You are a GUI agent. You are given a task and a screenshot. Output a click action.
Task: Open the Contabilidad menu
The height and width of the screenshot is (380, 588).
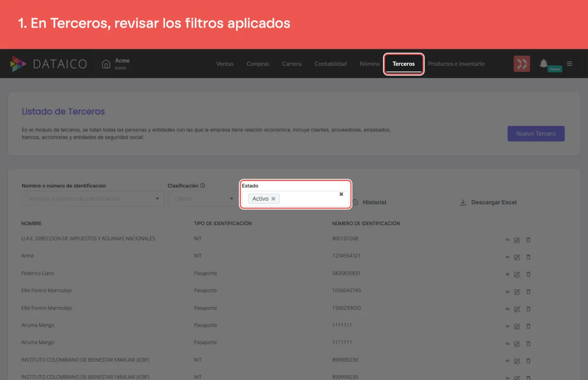[331, 64]
